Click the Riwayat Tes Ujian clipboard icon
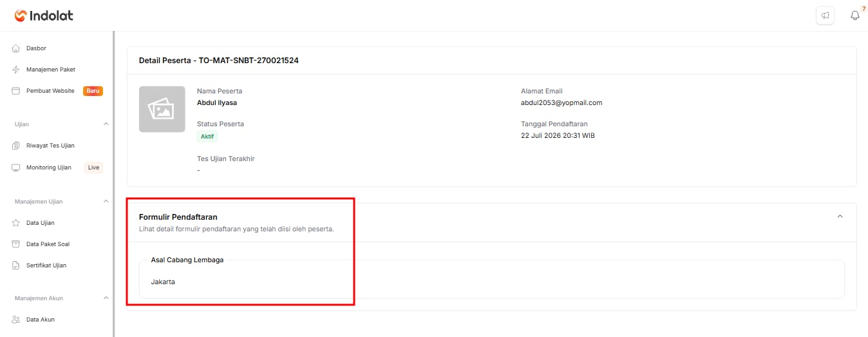 pyautogui.click(x=16, y=146)
